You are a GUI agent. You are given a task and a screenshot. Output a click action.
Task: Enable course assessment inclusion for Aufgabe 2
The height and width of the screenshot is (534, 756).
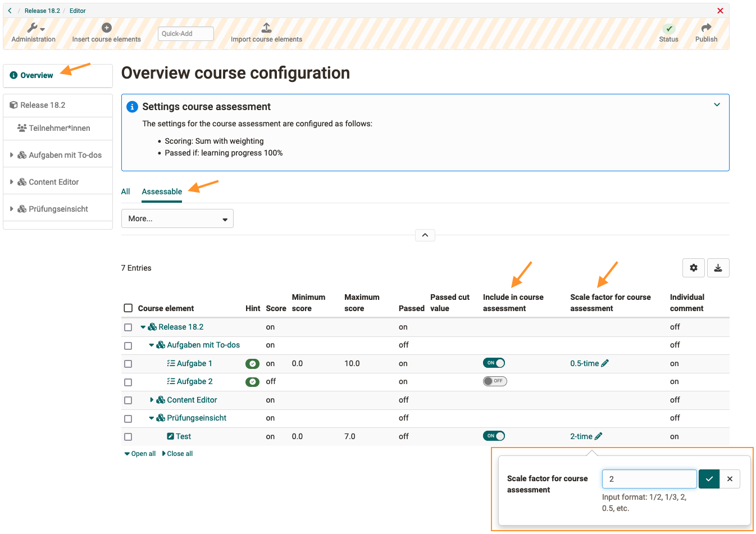click(495, 381)
